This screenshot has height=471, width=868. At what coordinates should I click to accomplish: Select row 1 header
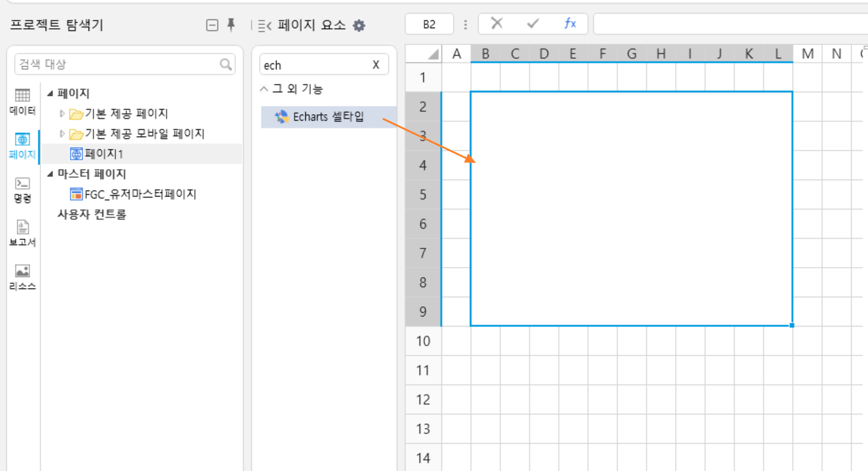point(423,77)
